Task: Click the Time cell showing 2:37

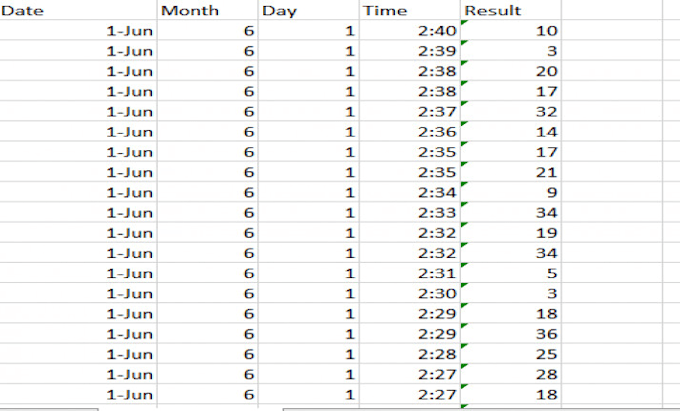Action: pyautogui.click(x=409, y=111)
